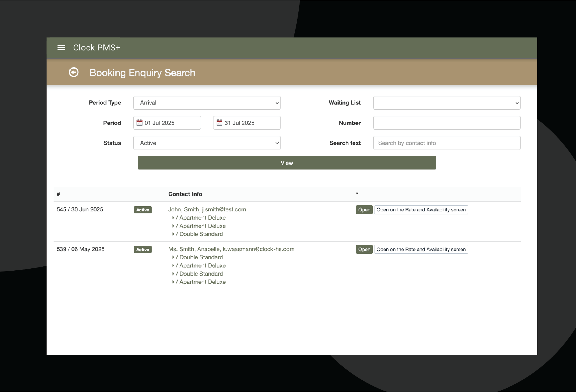
Task: Click John Smith contact info link
Action: (207, 209)
